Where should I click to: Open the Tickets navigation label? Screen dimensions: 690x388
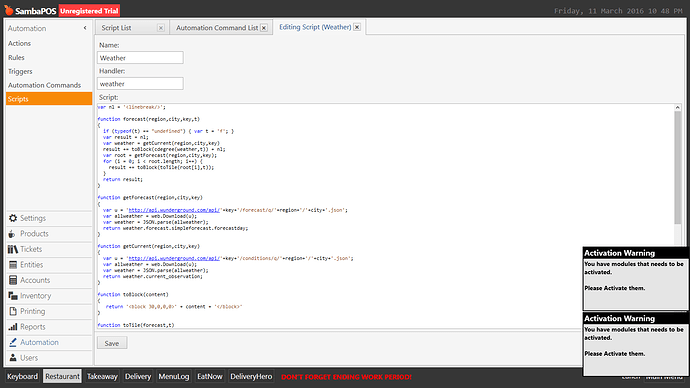click(x=31, y=249)
